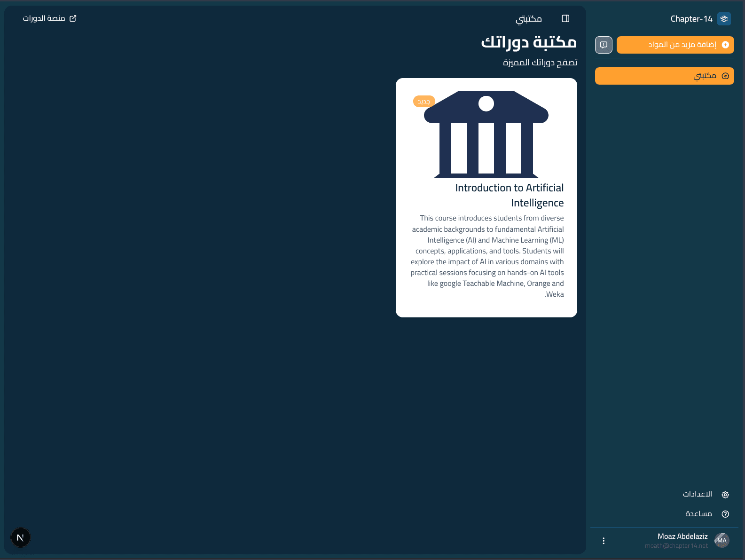This screenshot has height=560, width=745.
Task: Toggle the sidebar panel icon
Action: [565, 18]
